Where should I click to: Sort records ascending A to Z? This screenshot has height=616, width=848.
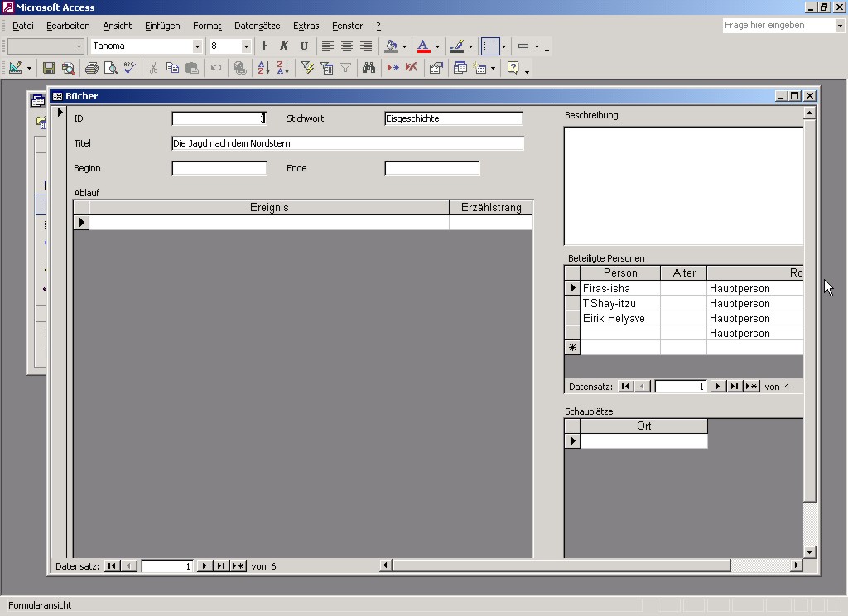264,68
